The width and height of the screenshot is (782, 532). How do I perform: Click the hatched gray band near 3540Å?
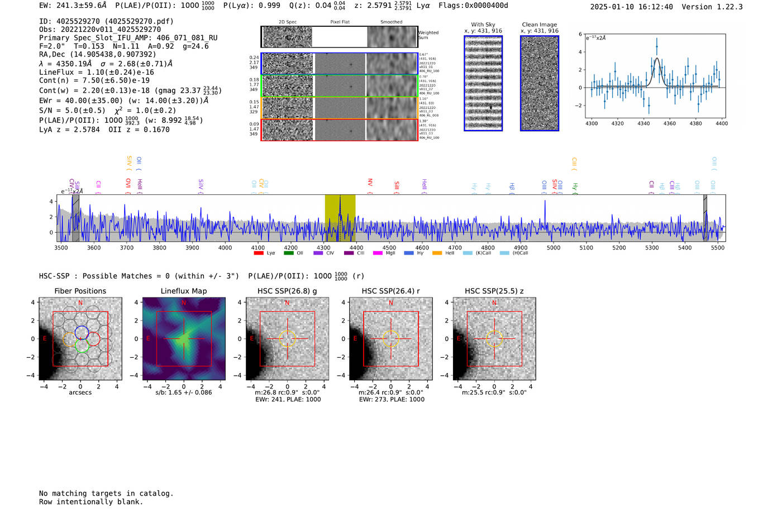point(75,218)
